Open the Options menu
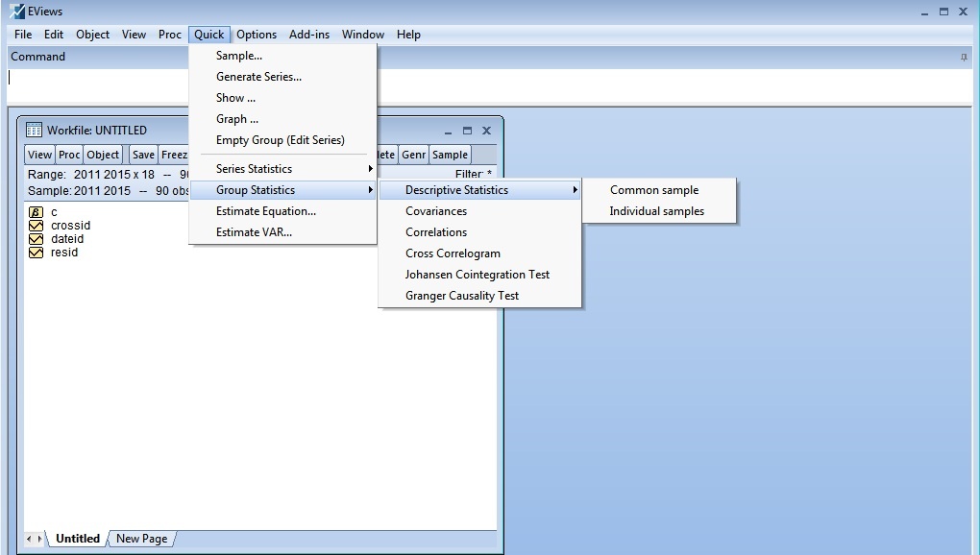Viewport: 980px width, 555px height. [257, 35]
